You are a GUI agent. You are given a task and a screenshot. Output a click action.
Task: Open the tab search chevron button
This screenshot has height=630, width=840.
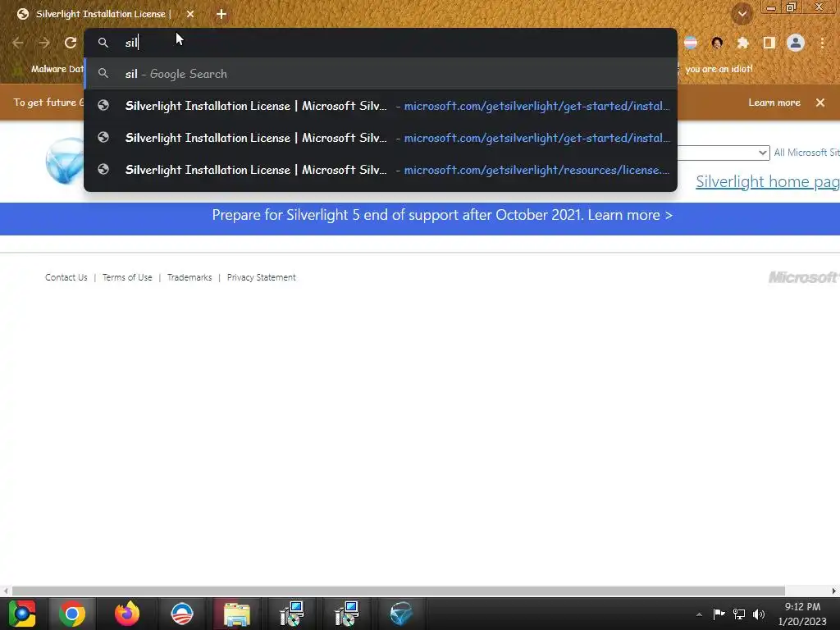(742, 14)
